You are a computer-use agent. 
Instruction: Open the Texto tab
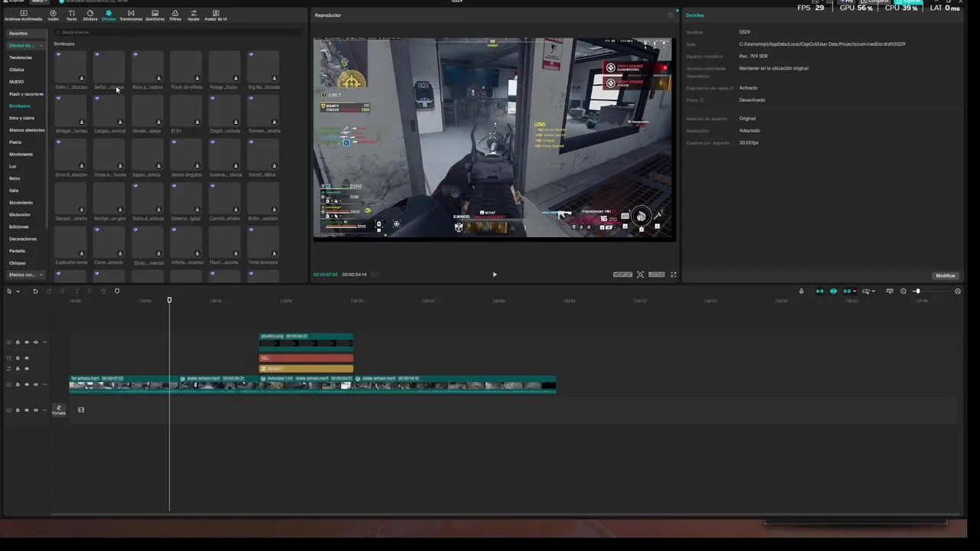coord(71,15)
